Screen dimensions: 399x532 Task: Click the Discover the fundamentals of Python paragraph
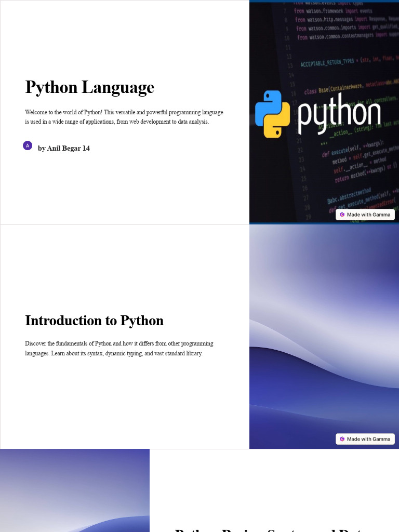tap(119, 348)
